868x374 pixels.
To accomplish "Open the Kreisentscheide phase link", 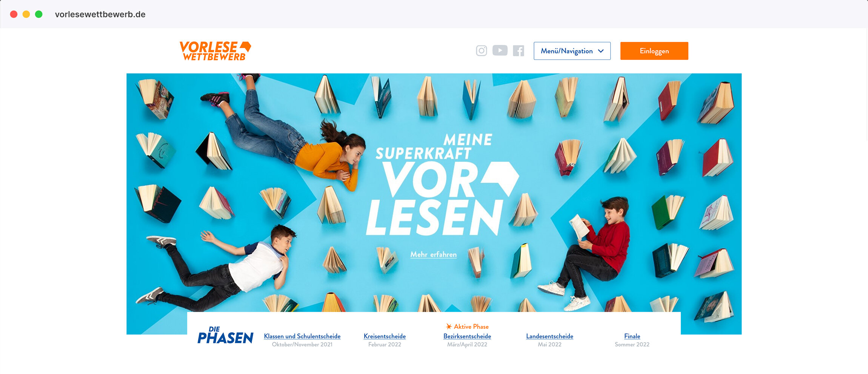I will [x=385, y=336].
